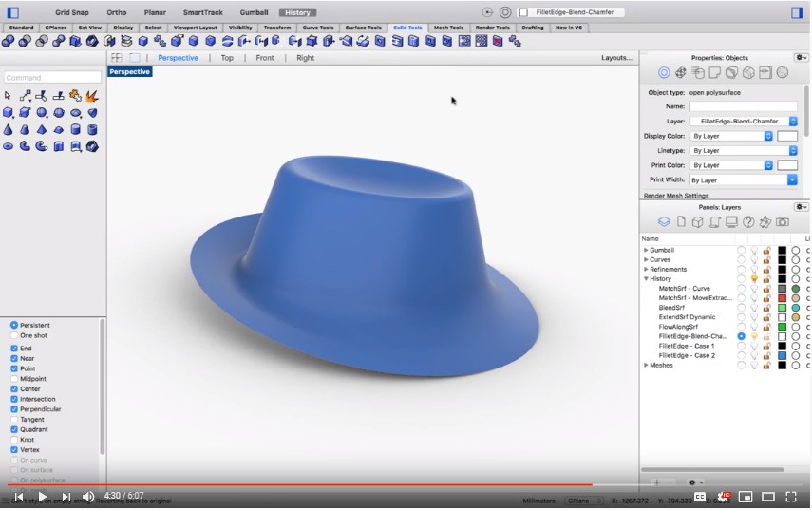Click the blue color swatch of FilletEdge - Case 2
This screenshot has height=510, width=812.
(x=782, y=356)
